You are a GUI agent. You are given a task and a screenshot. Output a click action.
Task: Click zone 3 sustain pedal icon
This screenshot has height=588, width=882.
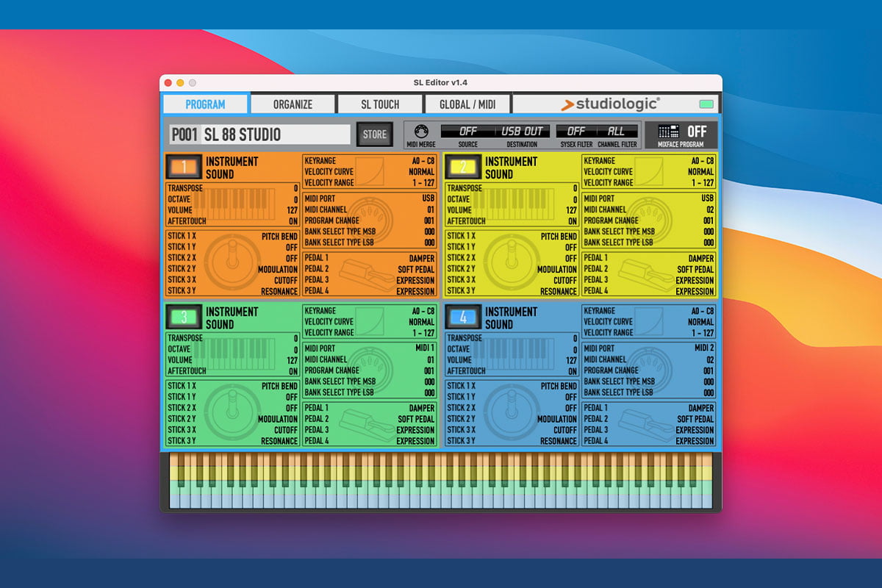pos(367,423)
